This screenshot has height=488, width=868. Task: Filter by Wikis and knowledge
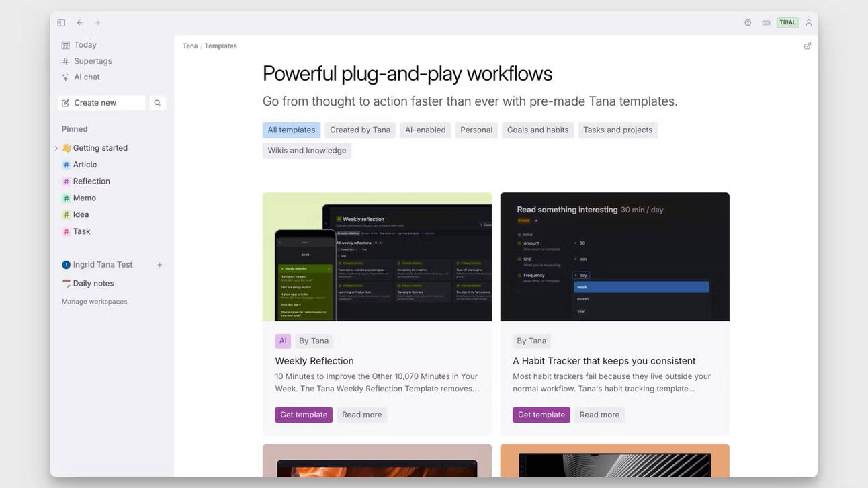coord(307,151)
